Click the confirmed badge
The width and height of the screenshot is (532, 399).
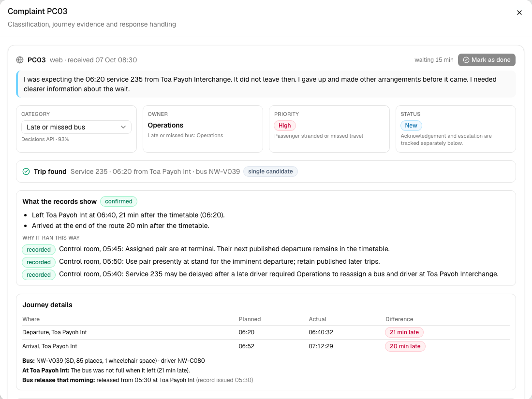119,201
